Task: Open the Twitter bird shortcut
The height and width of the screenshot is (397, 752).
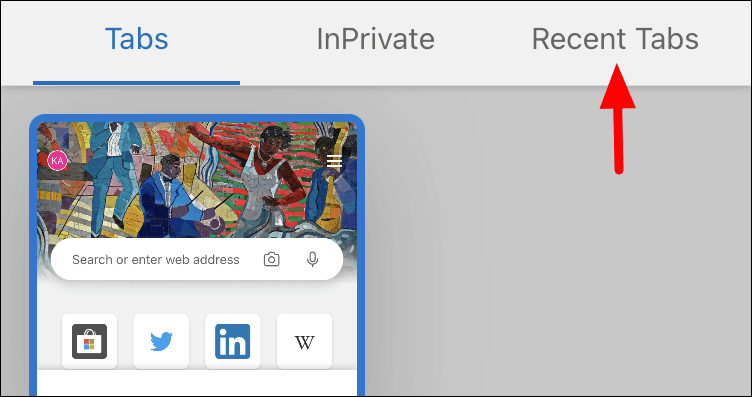Action: 161,341
